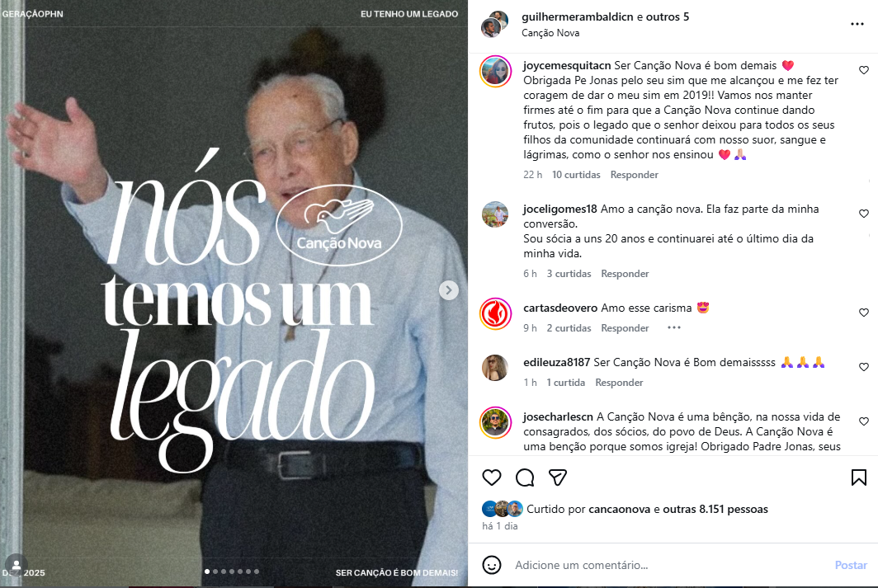878x588 pixels.
Task: Click the Postar button
Action: coord(851,565)
